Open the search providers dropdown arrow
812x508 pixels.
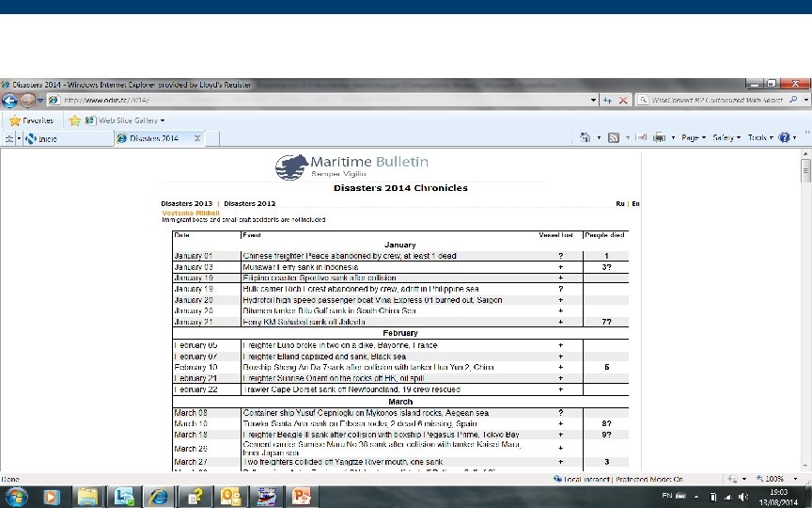coord(806,100)
